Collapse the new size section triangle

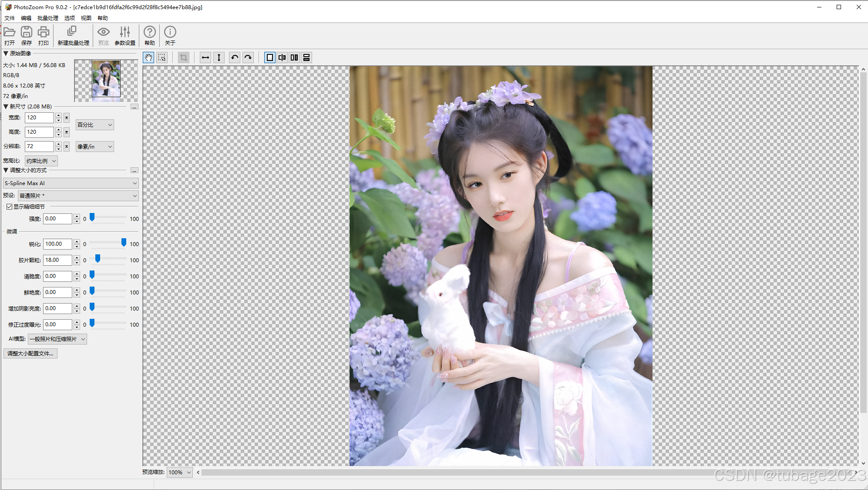point(6,106)
